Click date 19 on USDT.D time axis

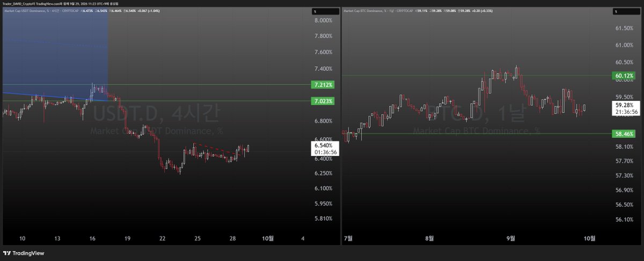[x=127, y=238]
